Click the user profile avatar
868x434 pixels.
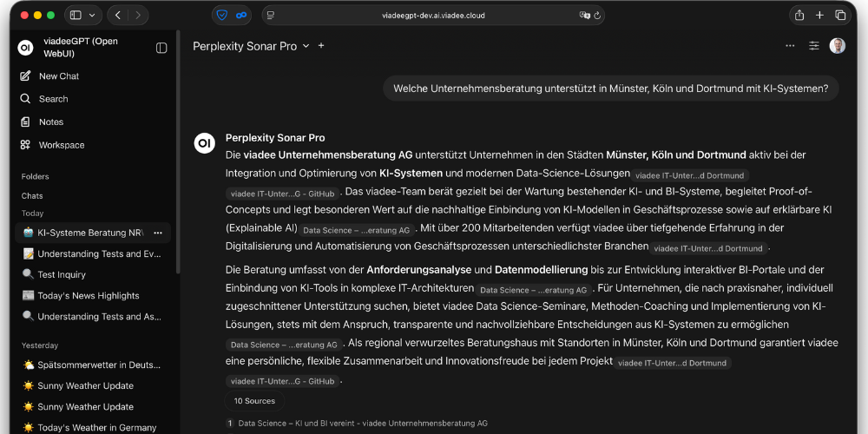[x=837, y=46]
